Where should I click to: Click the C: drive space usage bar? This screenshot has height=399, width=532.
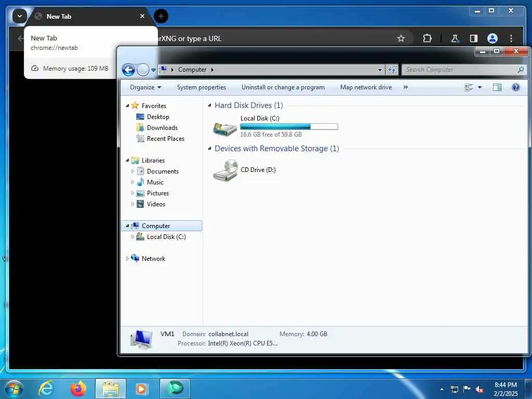289,127
